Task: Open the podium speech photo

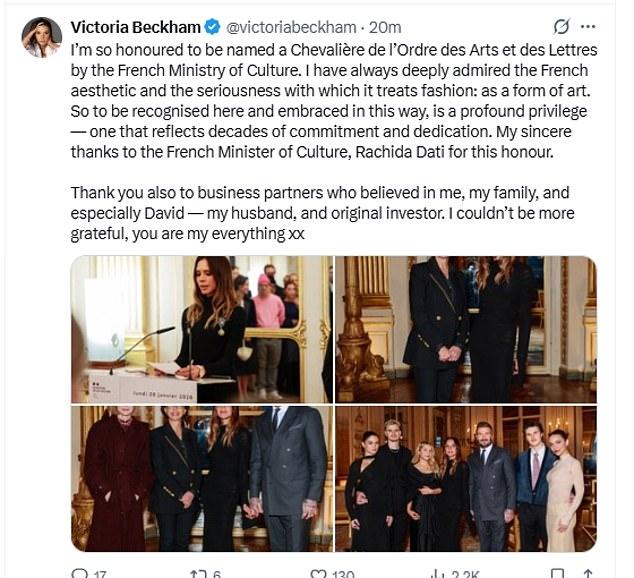Action: pyautogui.click(x=201, y=329)
